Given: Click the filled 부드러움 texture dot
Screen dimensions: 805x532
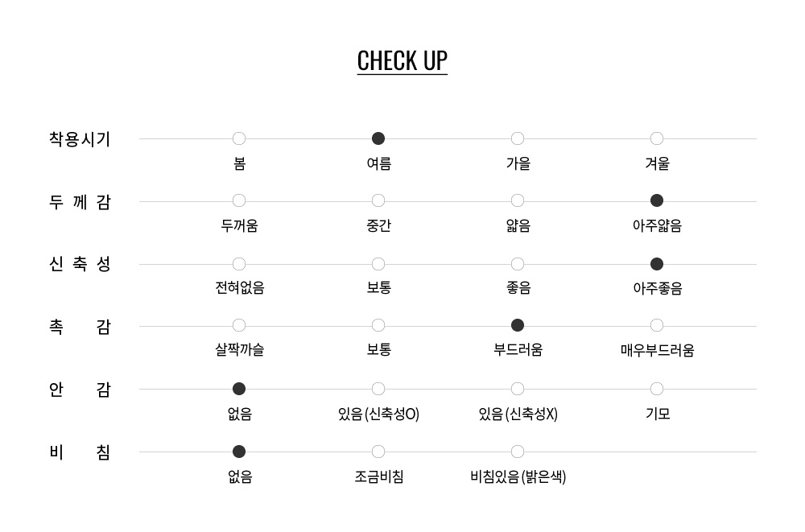Looking at the screenshot, I should (518, 326).
